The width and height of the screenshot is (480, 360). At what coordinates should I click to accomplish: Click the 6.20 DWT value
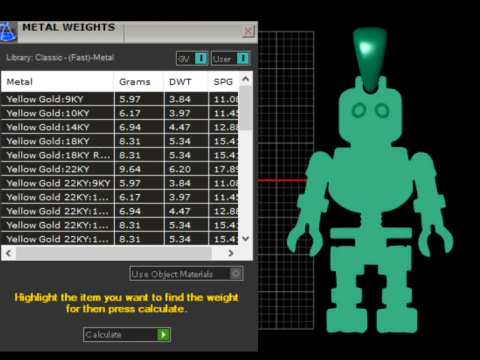coord(180,169)
